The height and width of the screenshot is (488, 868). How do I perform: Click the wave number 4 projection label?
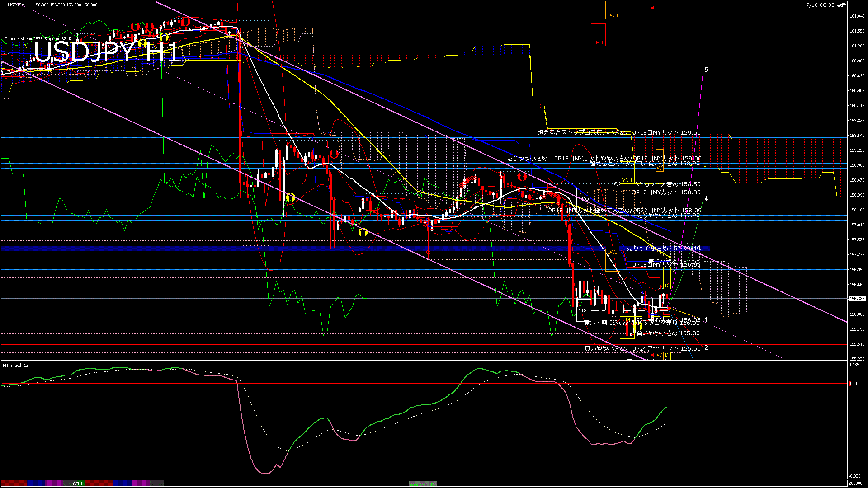706,198
